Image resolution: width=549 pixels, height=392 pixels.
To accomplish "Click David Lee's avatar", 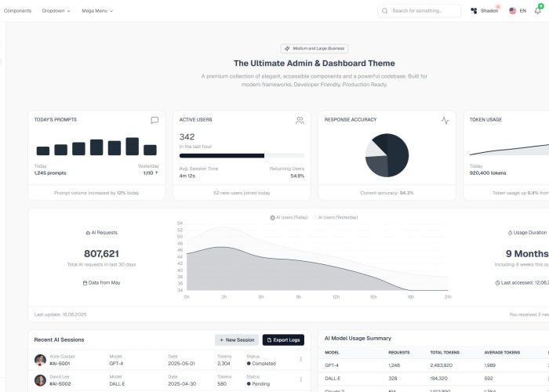I will coord(40,380).
